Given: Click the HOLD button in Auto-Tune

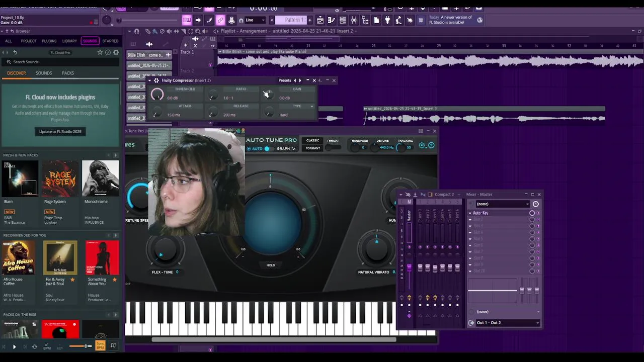Looking at the screenshot, I should (x=271, y=265).
